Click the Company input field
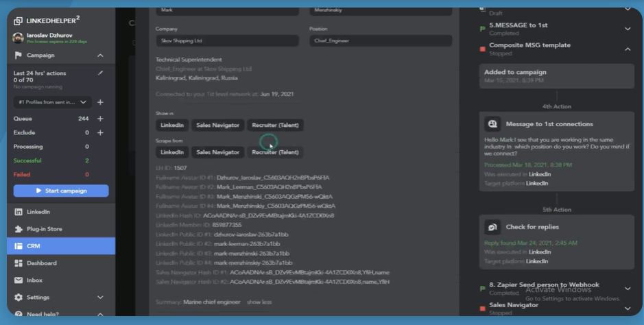This screenshot has height=325, width=644. click(227, 40)
